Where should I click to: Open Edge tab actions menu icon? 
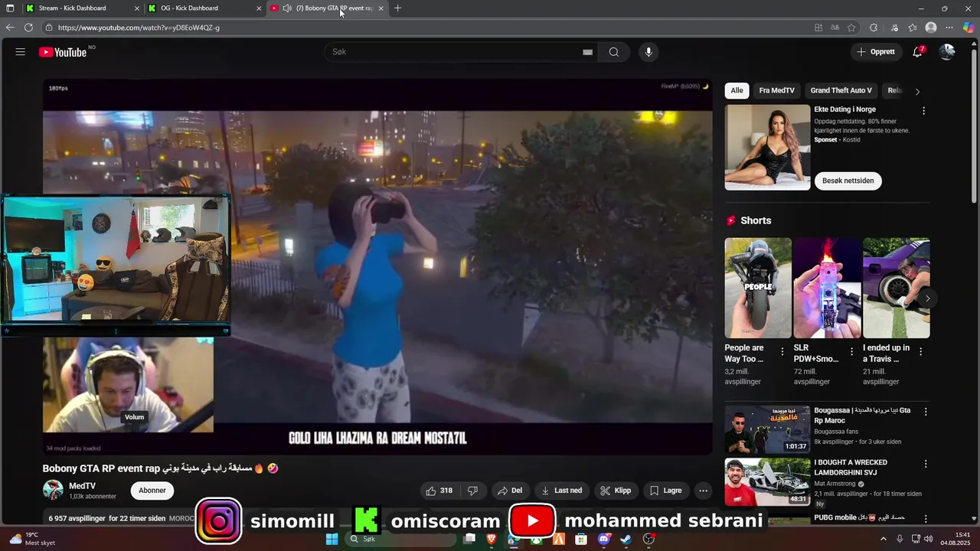coord(10,8)
